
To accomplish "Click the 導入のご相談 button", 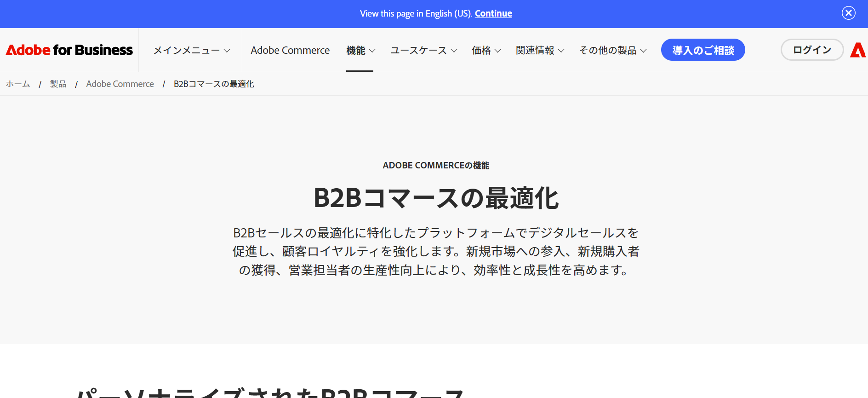I will click(x=702, y=50).
